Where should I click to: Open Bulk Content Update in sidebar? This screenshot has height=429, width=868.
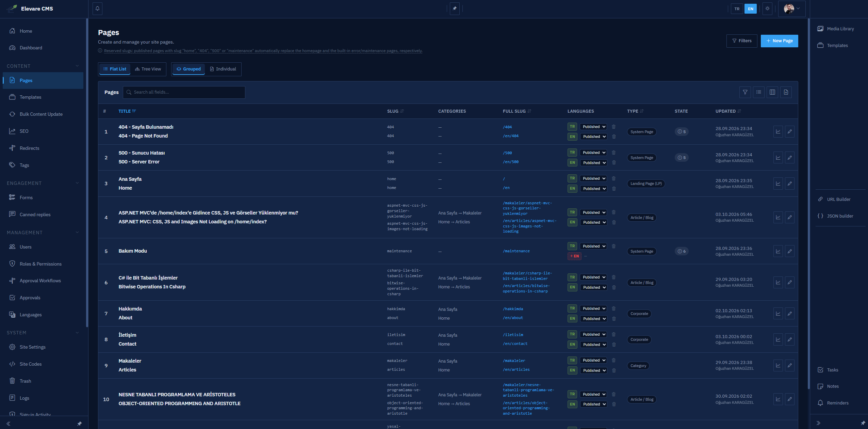pos(43,114)
